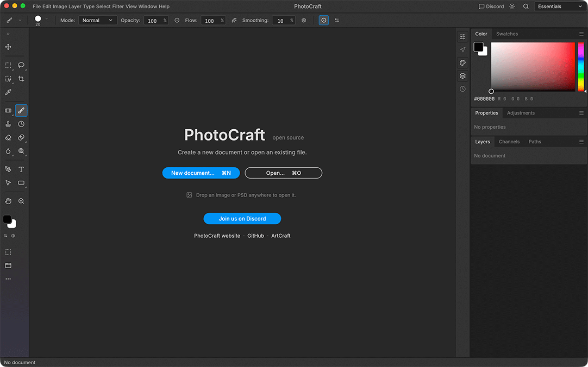588x367 pixels.
Task: Open the PhotoCraft website link
Action: coord(217,236)
